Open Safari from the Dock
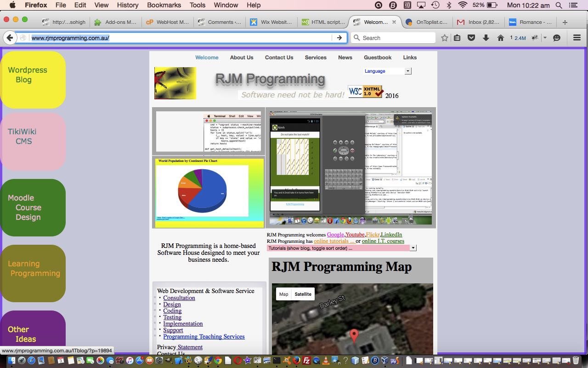588x368 pixels. tap(31, 361)
